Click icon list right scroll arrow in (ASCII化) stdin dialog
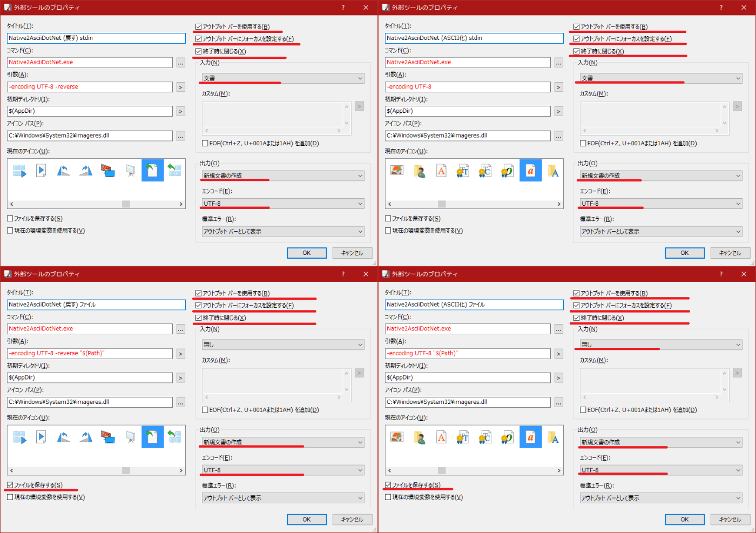756x533 pixels. [559, 204]
